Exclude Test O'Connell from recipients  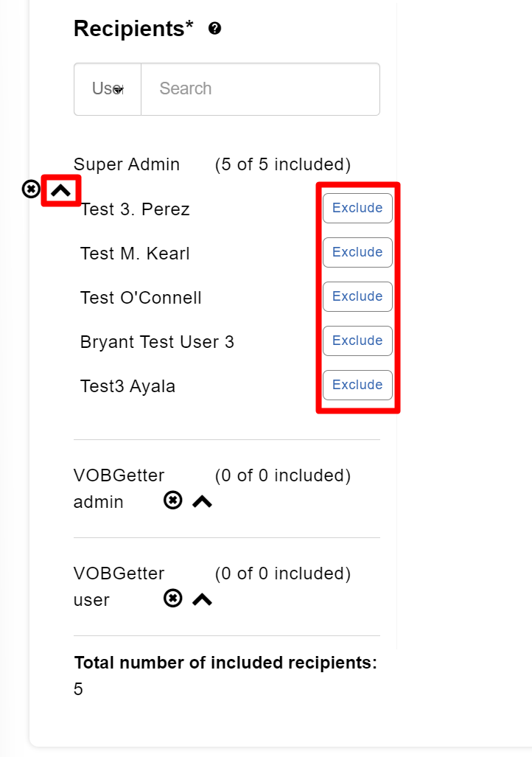point(357,296)
